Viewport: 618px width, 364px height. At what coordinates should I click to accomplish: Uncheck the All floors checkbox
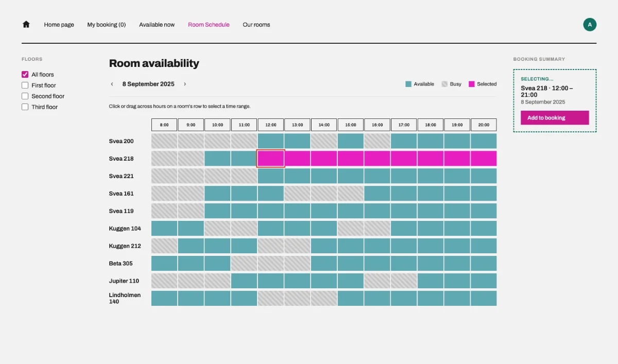pos(25,75)
